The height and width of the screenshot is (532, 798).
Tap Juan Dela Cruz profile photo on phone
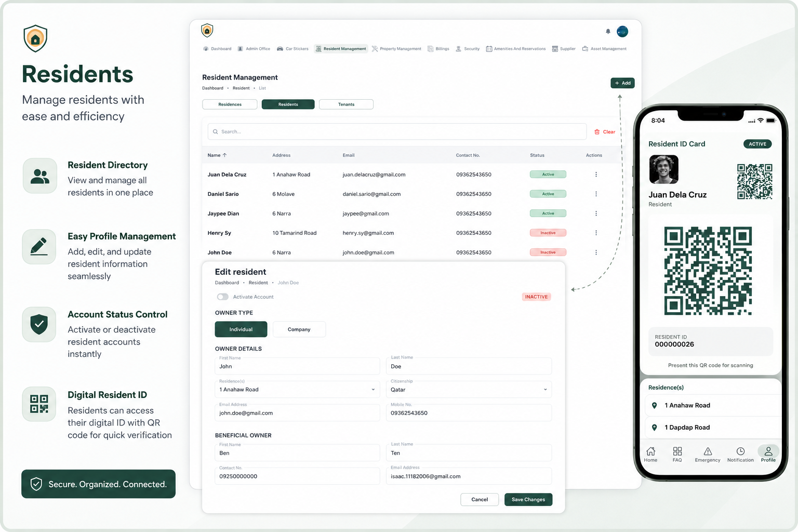(x=664, y=169)
